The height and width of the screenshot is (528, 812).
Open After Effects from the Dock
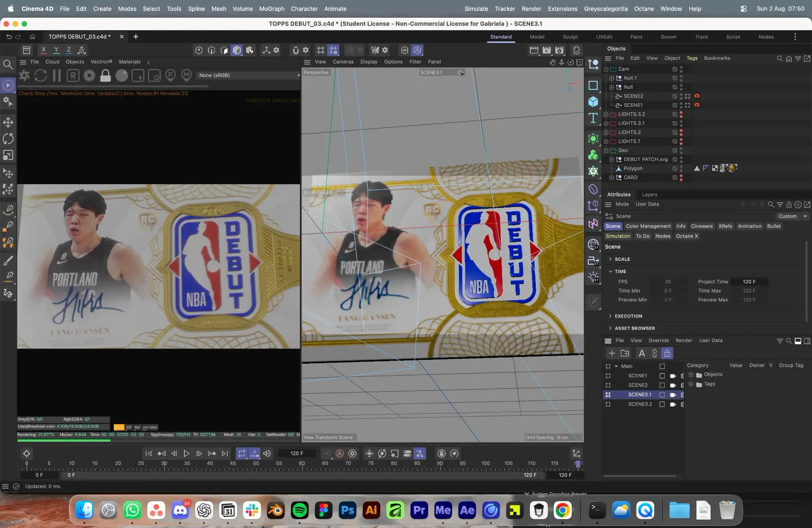pos(467,510)
